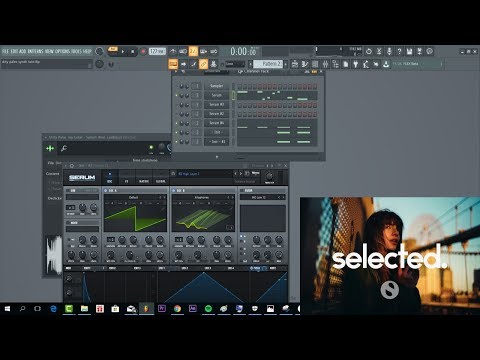Image resolution: width=480 pixels, height=360 pixels.
Task: Open the Mixer view icon
Action: [325, 64]
